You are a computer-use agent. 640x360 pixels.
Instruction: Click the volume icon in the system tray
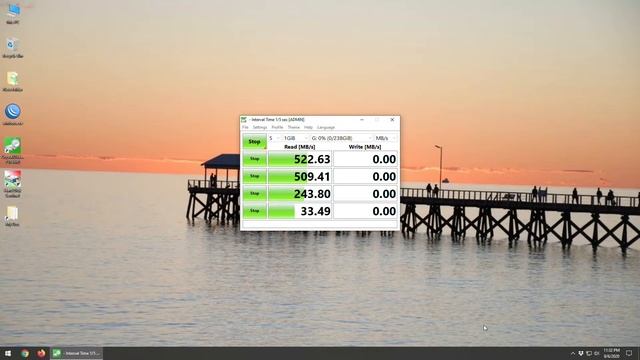[x=597, y=353]
